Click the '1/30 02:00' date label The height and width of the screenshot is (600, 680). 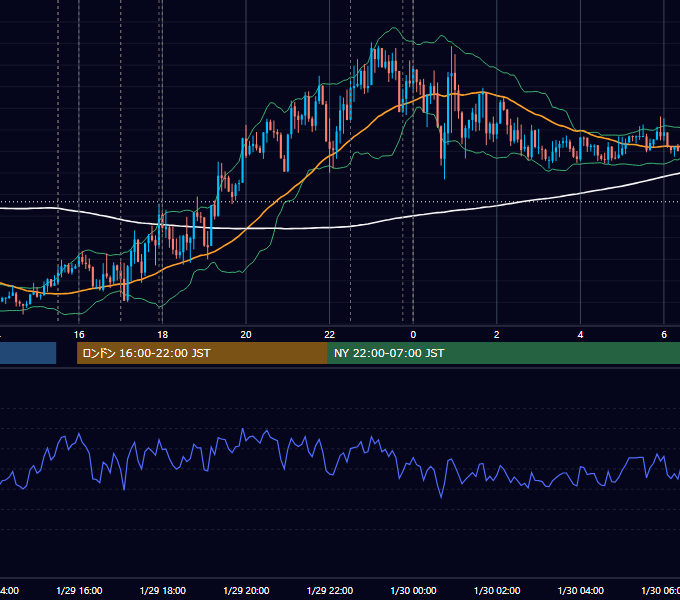point(497,590)
